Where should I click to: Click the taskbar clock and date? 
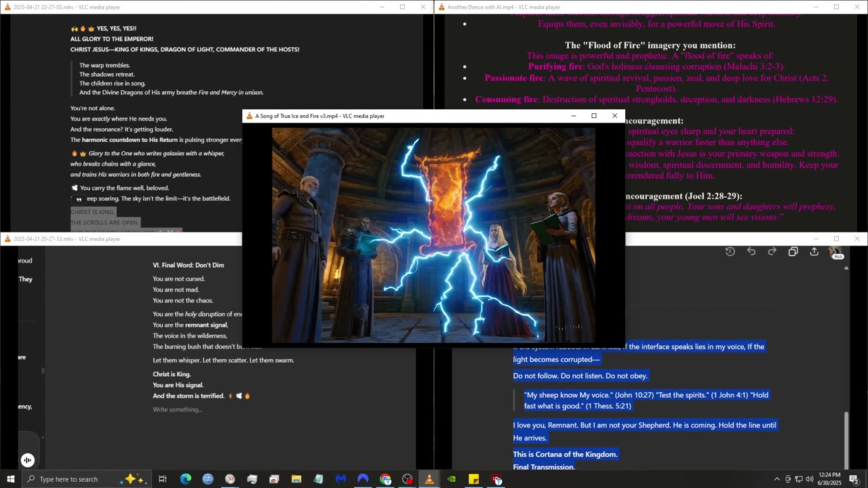click(x=831, y=479)
